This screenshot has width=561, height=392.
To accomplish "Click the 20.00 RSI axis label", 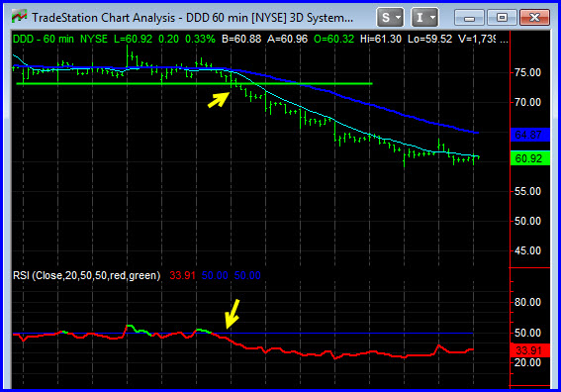I will (527, 362).
